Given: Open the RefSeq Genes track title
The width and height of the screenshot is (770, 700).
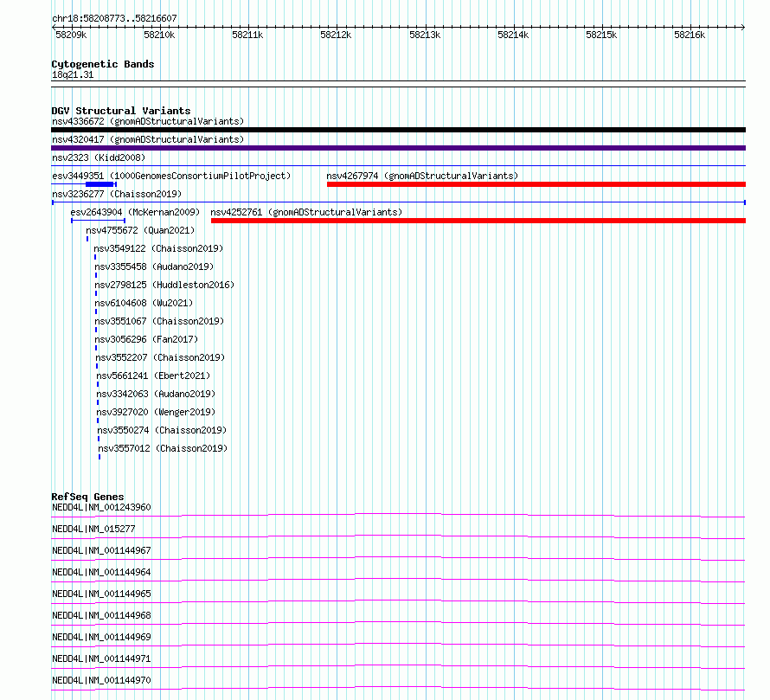Looking at the screenshot, I should pos(87,497).
